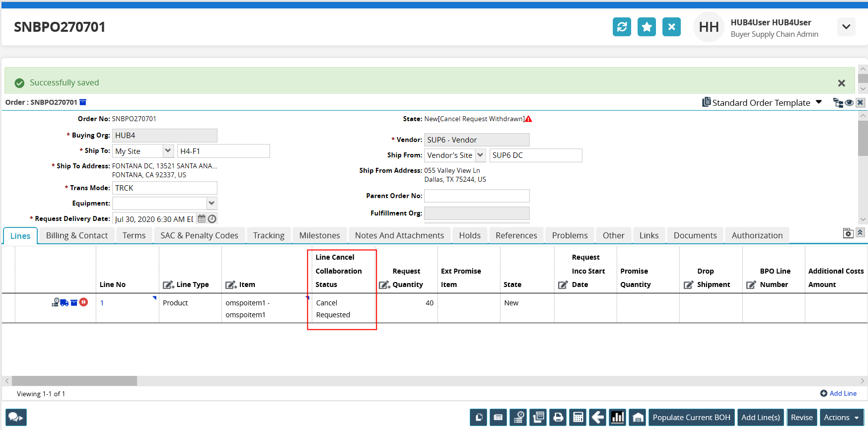Click the star favorite icon
Screen dimensions: 868x430
(647, 27)
